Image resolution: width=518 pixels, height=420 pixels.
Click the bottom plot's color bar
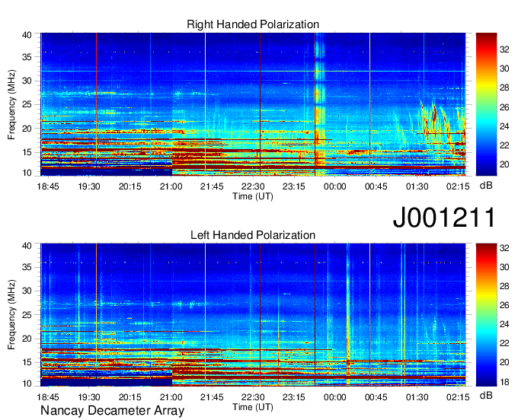486,315
